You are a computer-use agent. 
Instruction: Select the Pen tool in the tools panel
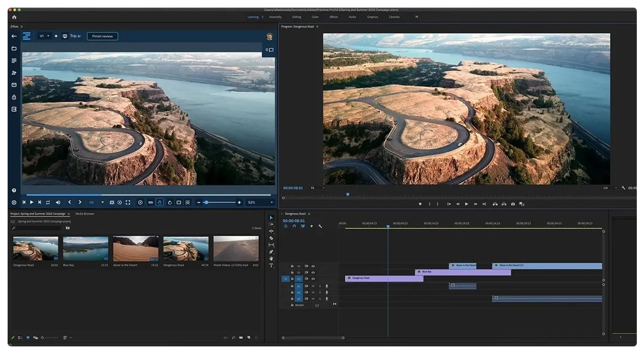271,252
